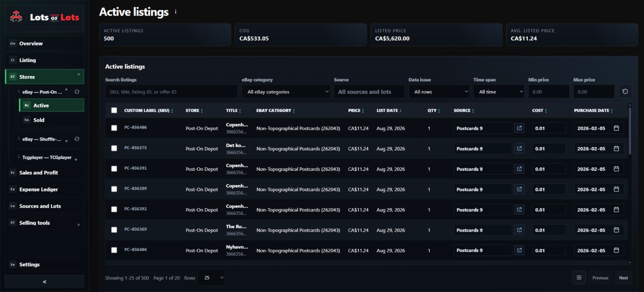Open source link for PC-036391 row
This screenshot has width=644, height=292.
(x=519, y=169)
